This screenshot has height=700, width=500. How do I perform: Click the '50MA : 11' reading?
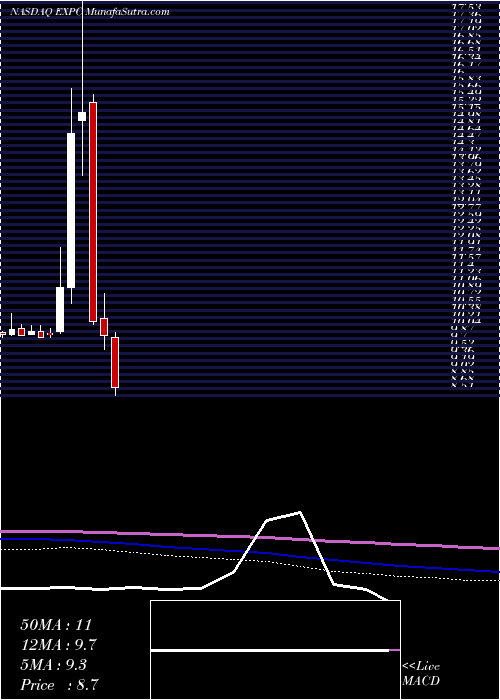click(58, 625)
